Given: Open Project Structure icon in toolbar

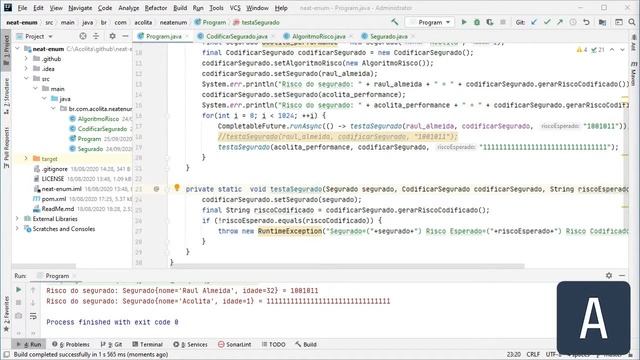Looking at the screenshot, I should click(602, 22).
